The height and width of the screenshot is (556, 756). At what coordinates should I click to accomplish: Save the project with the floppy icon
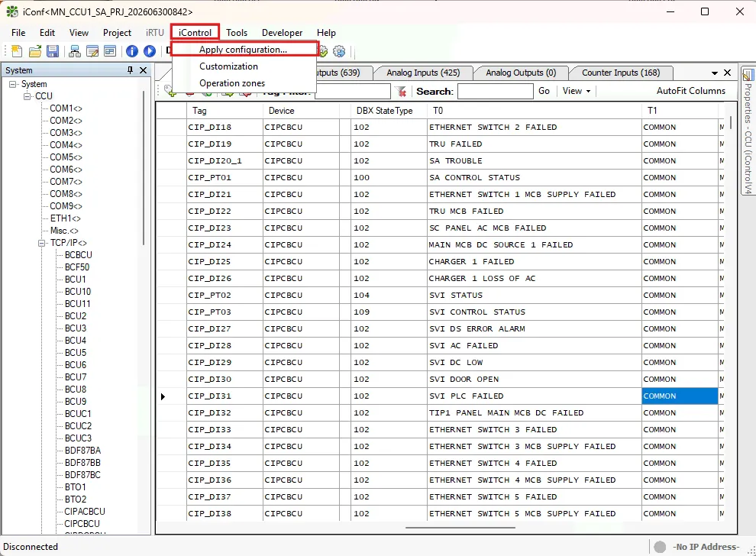(x=53, y=51)
